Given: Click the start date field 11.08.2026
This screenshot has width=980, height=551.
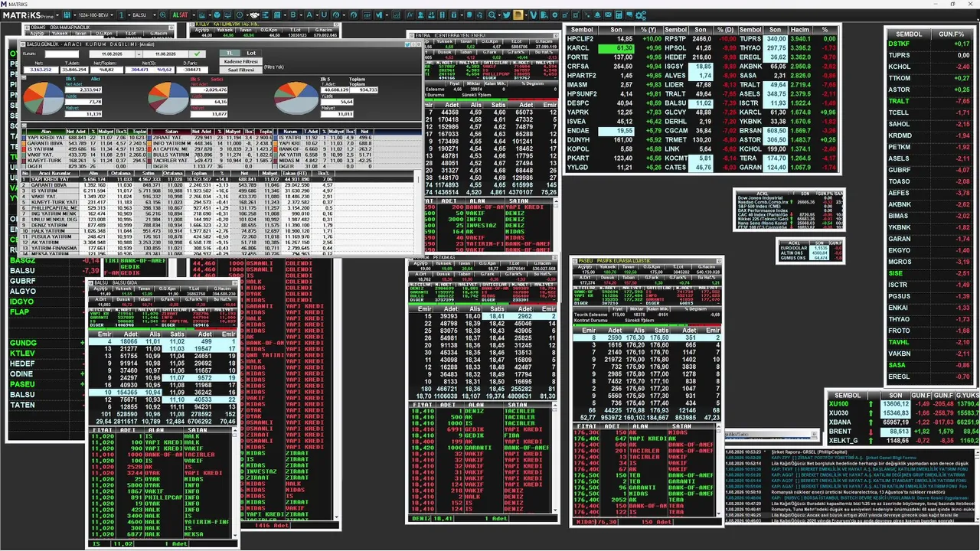Looking at the screenshot, I should [113, 54].
